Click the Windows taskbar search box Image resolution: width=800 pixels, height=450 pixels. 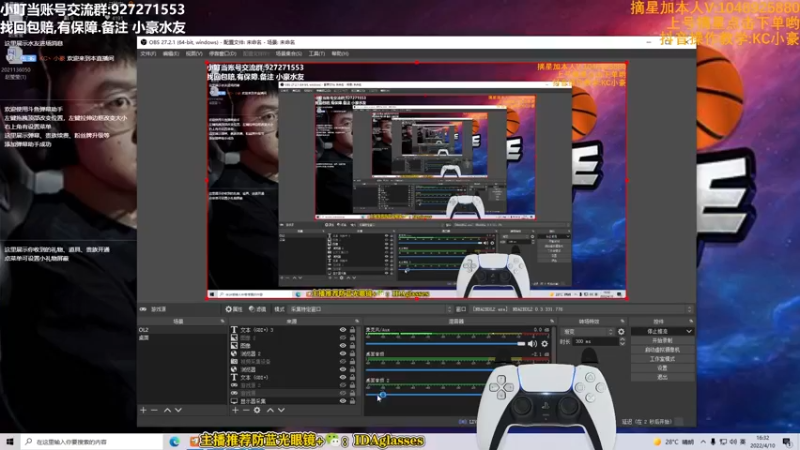pos(92,442)
